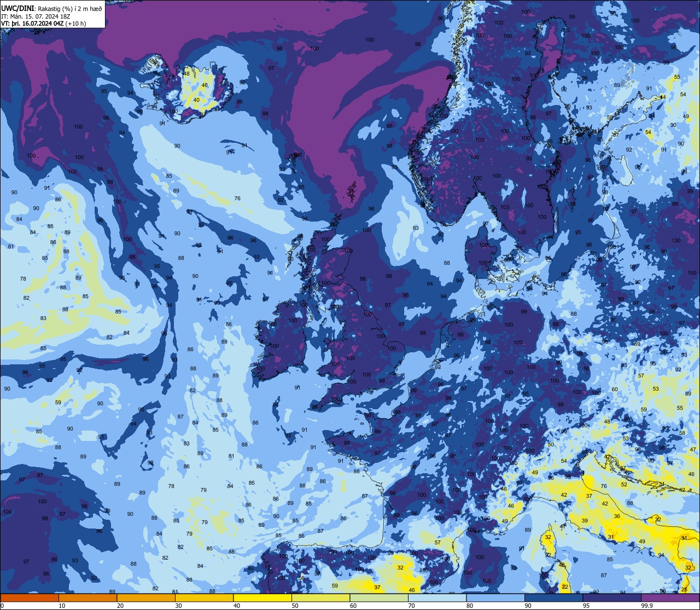Click the "IT: Mán. 15. 07. 2024 18Z" line
This screenshot has width=700, height=610.
tap(36, 16)
